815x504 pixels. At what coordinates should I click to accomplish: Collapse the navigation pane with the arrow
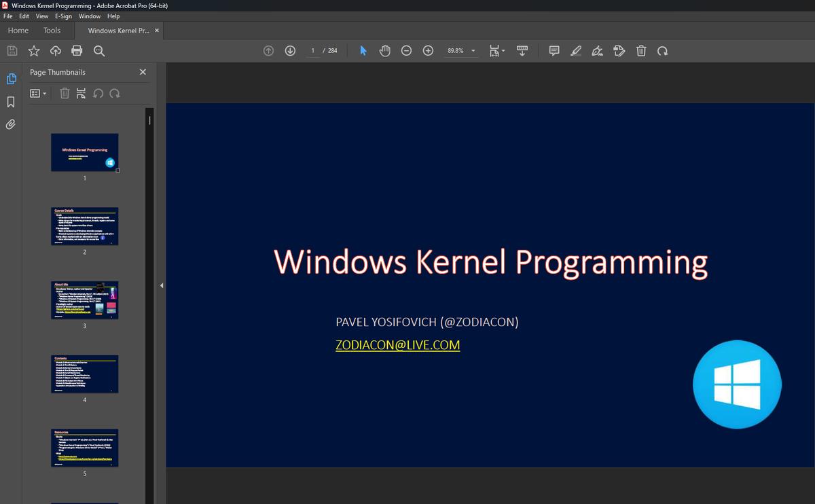coord(161,285)
